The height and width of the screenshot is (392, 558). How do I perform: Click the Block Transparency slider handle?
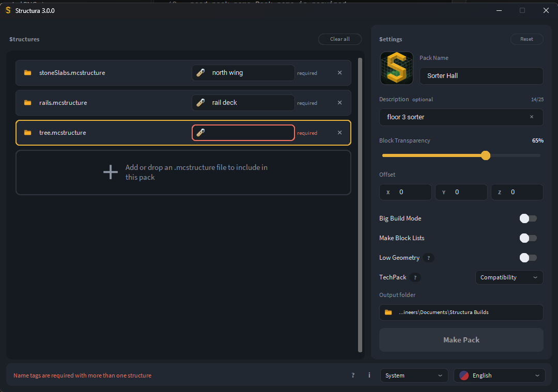coord(486,155)
